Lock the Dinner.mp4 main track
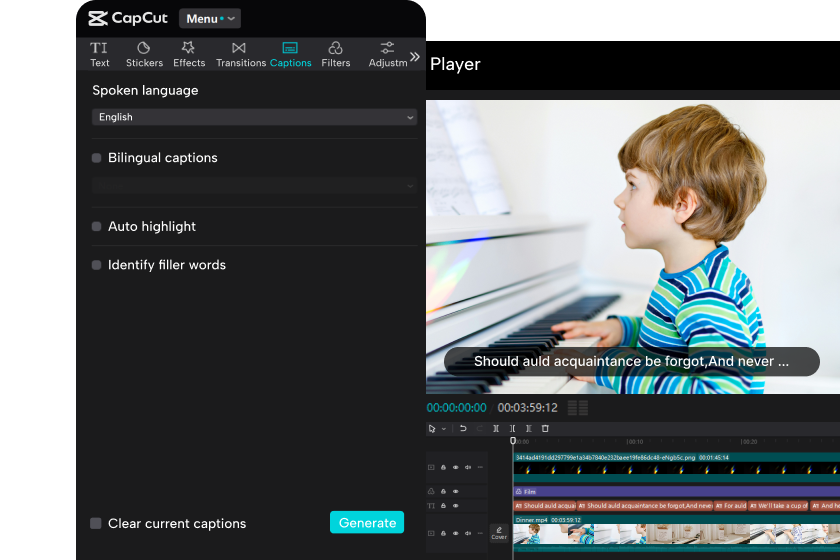This screenshot has height=560, width=840. tap(444, 533)
